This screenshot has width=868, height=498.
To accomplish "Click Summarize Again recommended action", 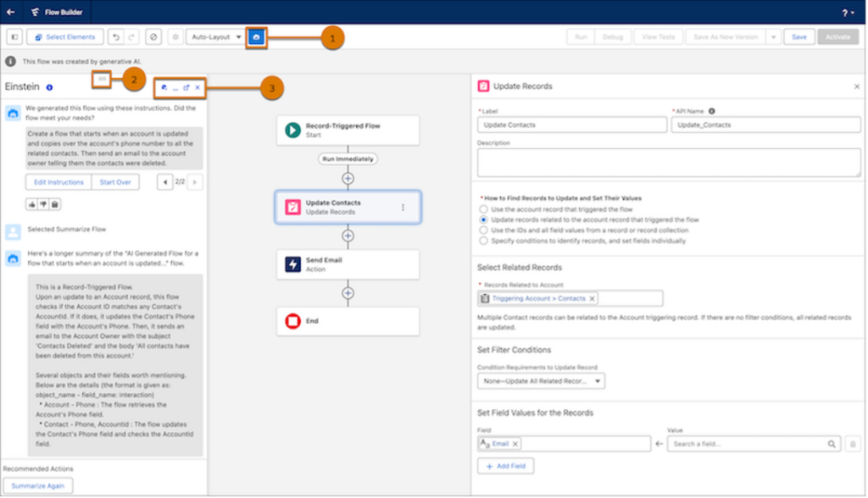I will (37, 486).
